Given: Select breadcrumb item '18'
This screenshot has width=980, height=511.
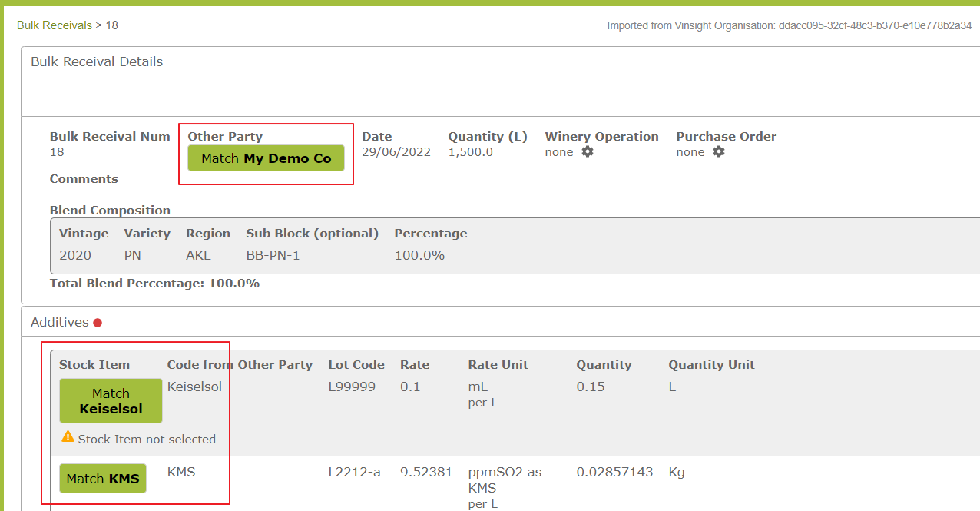Looking at the screenshot, I should [x=112, y=25].
